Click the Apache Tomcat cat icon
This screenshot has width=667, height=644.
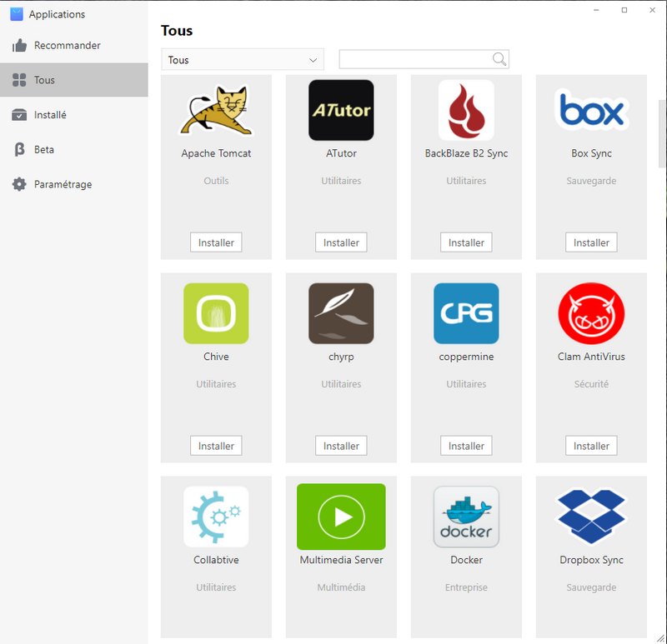point(216,110)
